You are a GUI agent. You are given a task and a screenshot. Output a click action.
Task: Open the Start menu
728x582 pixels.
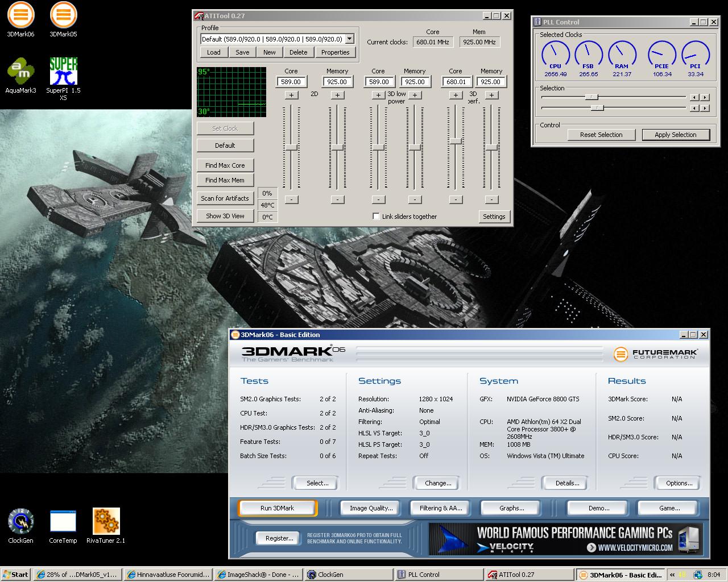click(15, 575)
